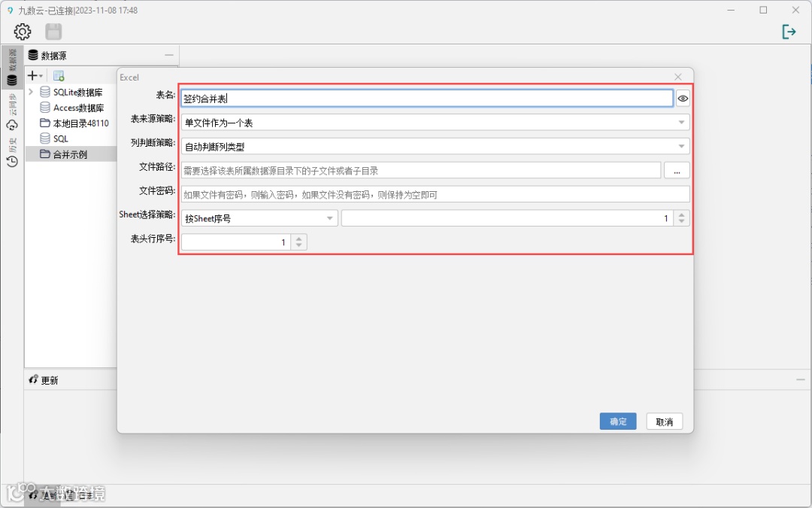Viewport: 812px width, 508px height.
Task: Maximize the 九数云 window
Action: click(763, 10)
